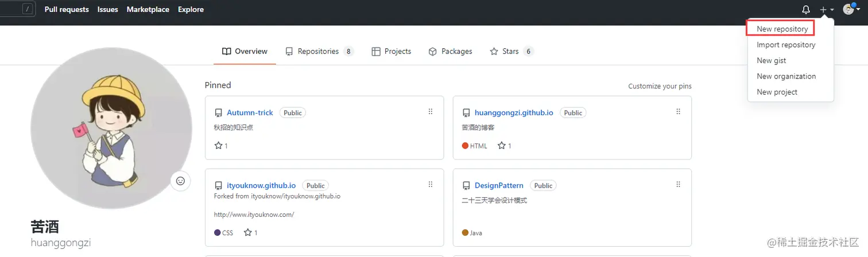The image size is (868, 257).
Task: Switch to the Overview tab
Action: (x=245, y=51)
